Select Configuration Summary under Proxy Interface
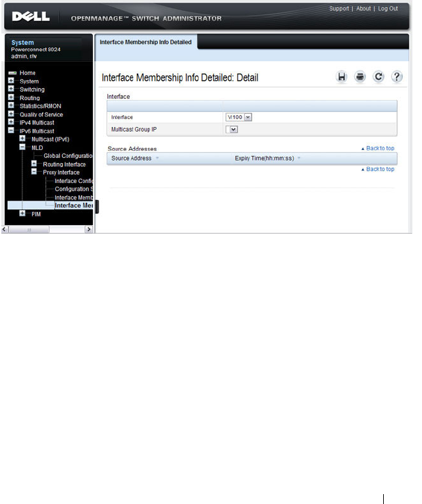The height and width of the screenshot is (504, 422). pyautogui.click(x=74, y=189)
